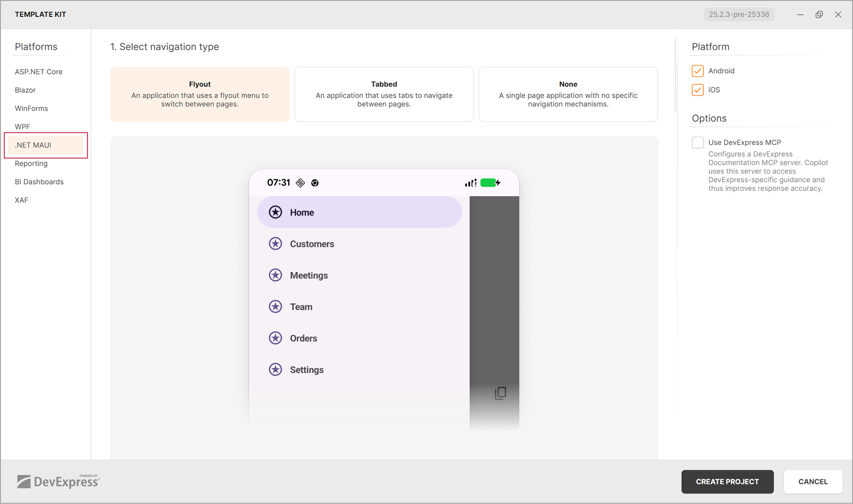Uncheck the Android platform checkbox
Image resolution: width=853 pixels, height=504 pixels.
coord(698,71)
